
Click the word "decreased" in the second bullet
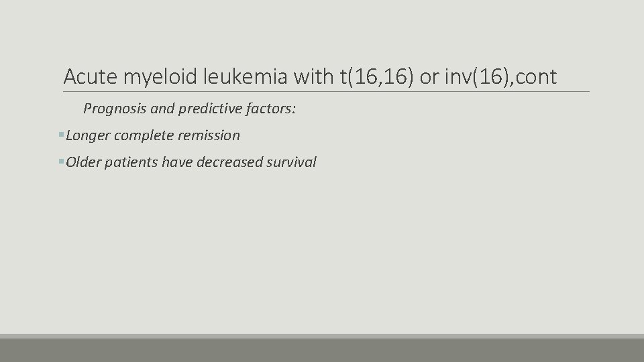(x=229, y=162)
